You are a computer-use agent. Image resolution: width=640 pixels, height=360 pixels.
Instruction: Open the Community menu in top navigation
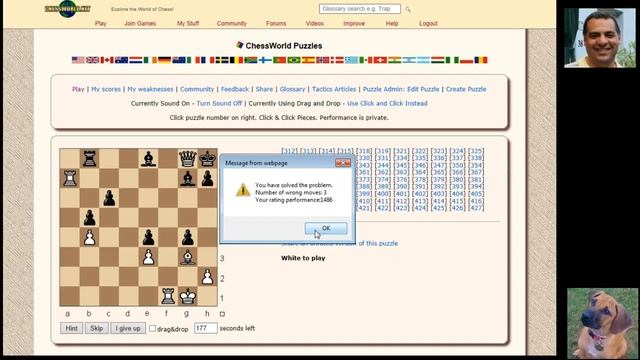tap(231, 24)
